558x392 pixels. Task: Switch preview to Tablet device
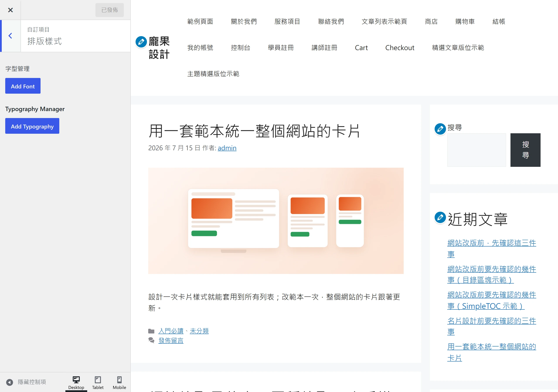(x=98, y=383)
